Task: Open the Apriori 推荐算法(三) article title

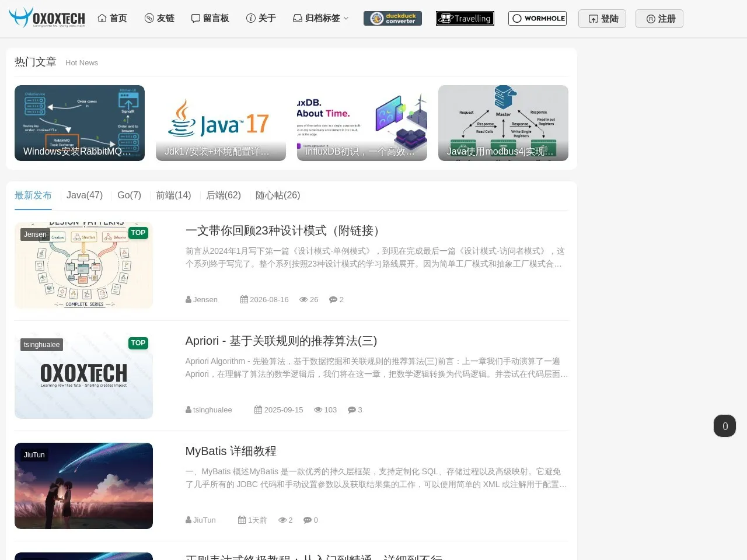Action: tap(281, 341)
